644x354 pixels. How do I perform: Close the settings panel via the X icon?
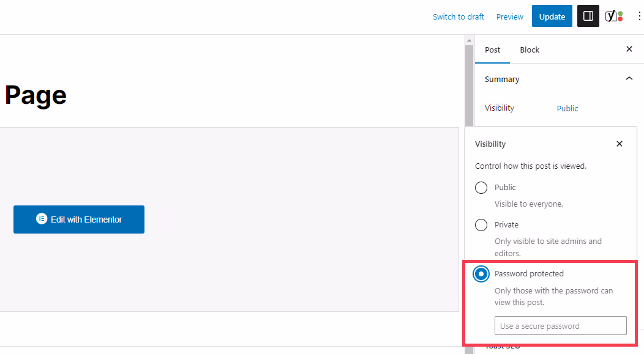pos(629,50)
